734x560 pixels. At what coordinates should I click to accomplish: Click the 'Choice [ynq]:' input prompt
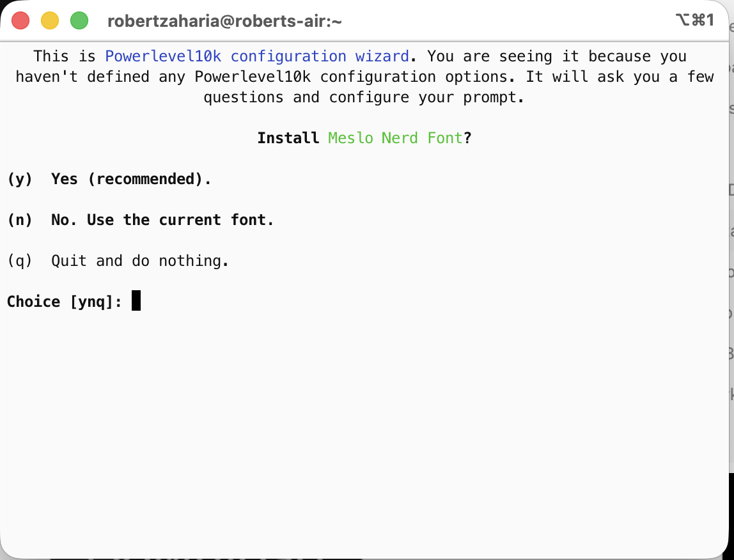coord(64,301)
